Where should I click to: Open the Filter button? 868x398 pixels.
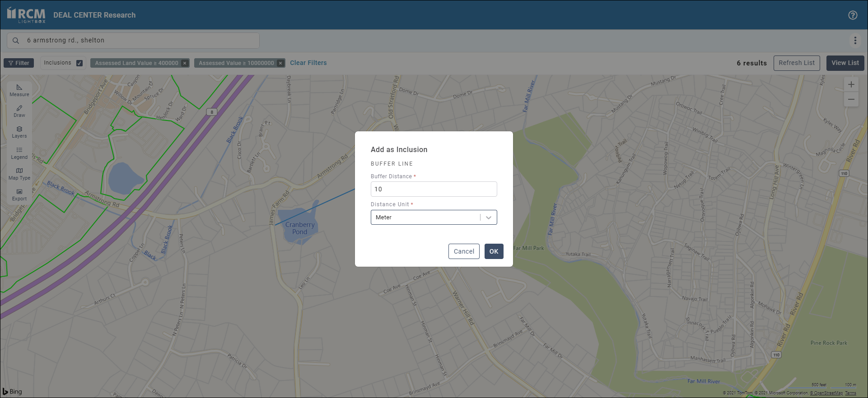(19, 63)
